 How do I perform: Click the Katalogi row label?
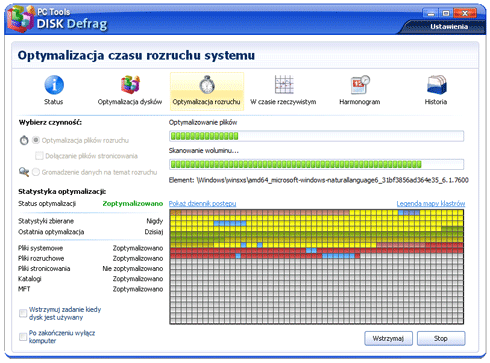click(30, 279)
